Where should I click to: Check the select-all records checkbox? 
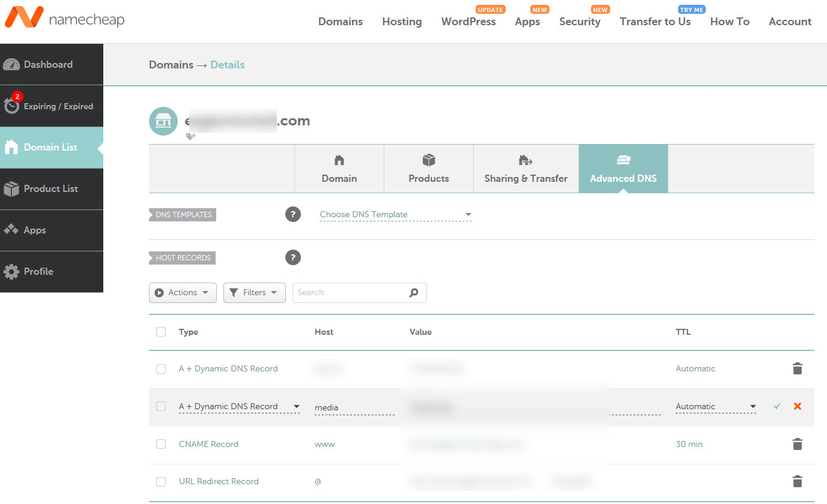point(160,332)
